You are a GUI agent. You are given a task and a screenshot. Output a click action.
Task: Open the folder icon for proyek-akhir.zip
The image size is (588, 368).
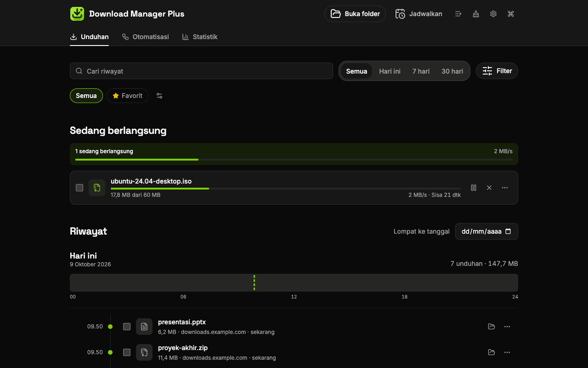pyautogui.click(x=492, y=352)
